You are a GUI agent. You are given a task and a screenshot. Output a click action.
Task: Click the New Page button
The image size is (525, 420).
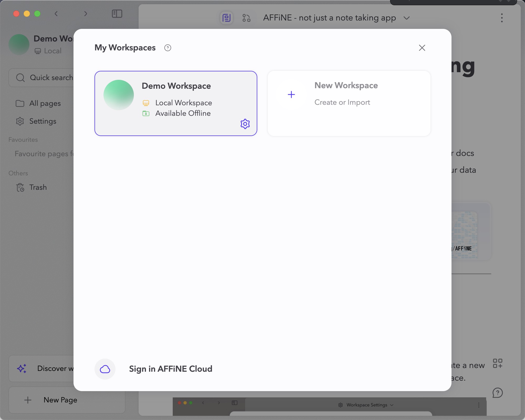[60, 400]
